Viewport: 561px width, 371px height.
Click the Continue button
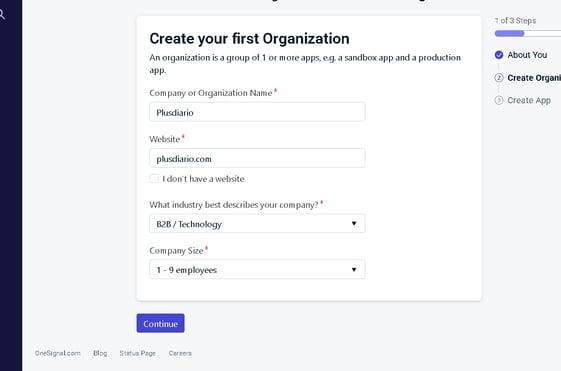click(160, 323)
